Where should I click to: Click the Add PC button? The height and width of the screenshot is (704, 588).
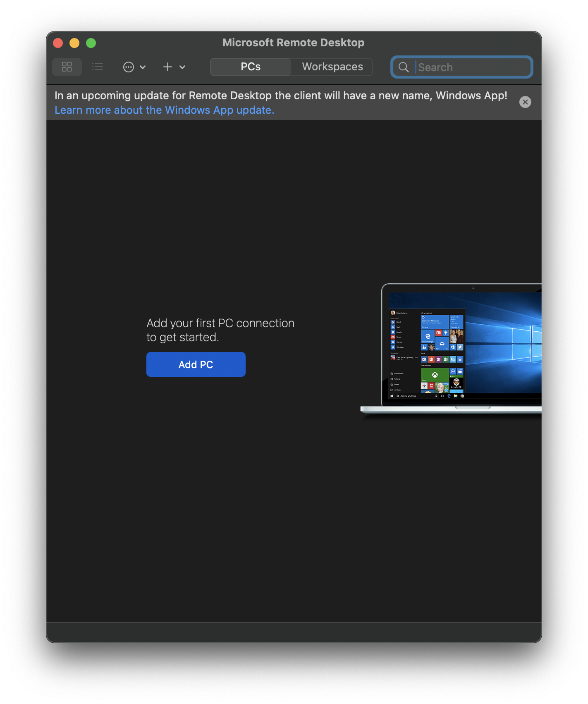(196, 364)
